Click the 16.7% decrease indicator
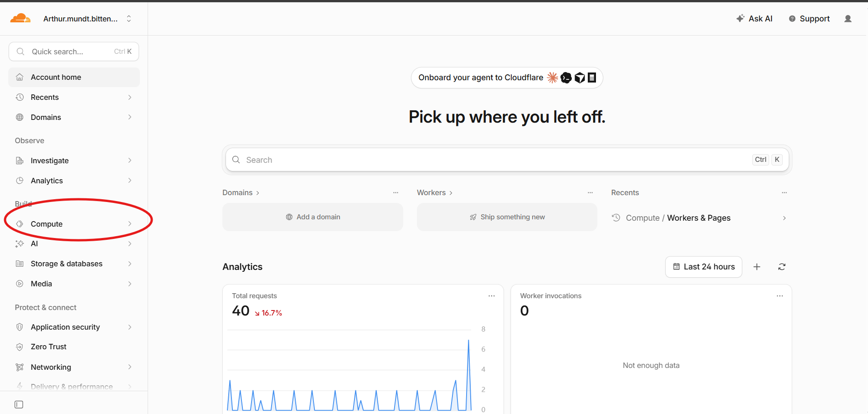 [268, 313]
